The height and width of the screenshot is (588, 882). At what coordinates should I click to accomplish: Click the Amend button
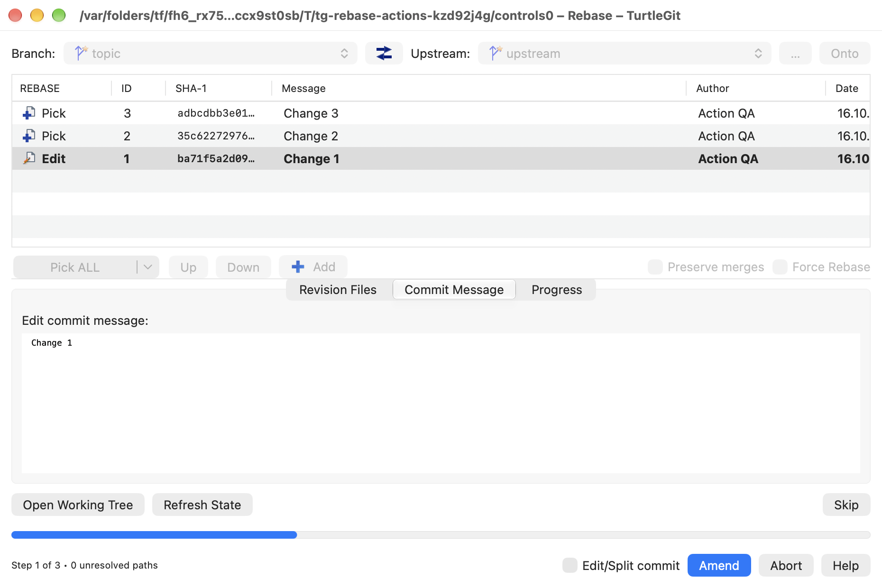click(x=719, y=565)
